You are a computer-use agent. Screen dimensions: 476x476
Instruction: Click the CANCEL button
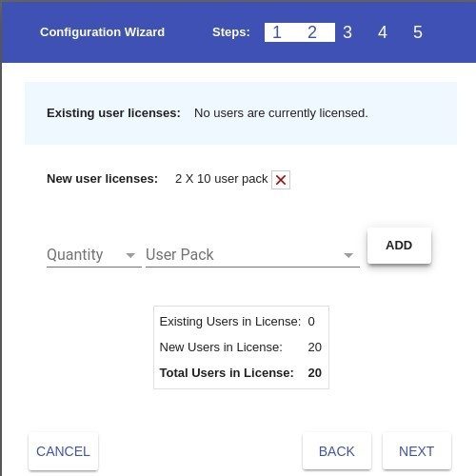pos(63,451)
